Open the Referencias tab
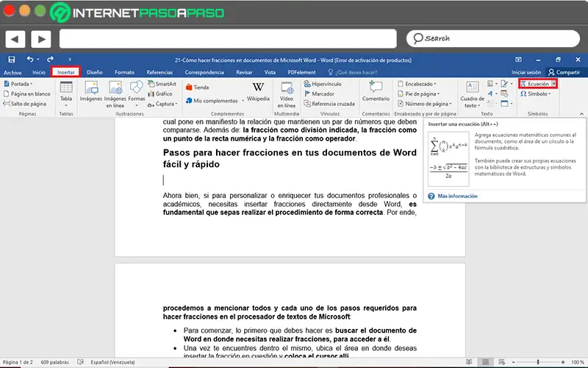This screenshot has height=368, width=588. (159, 72)
